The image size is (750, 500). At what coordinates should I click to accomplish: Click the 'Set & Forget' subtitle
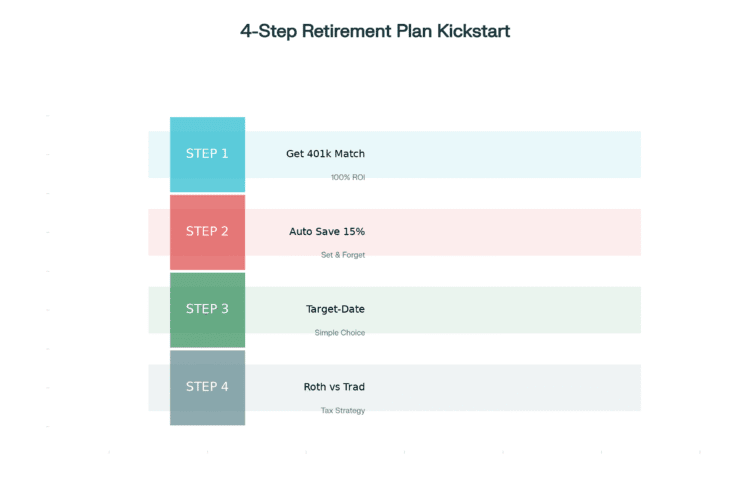pyautogui.click(x=343, y=255)
